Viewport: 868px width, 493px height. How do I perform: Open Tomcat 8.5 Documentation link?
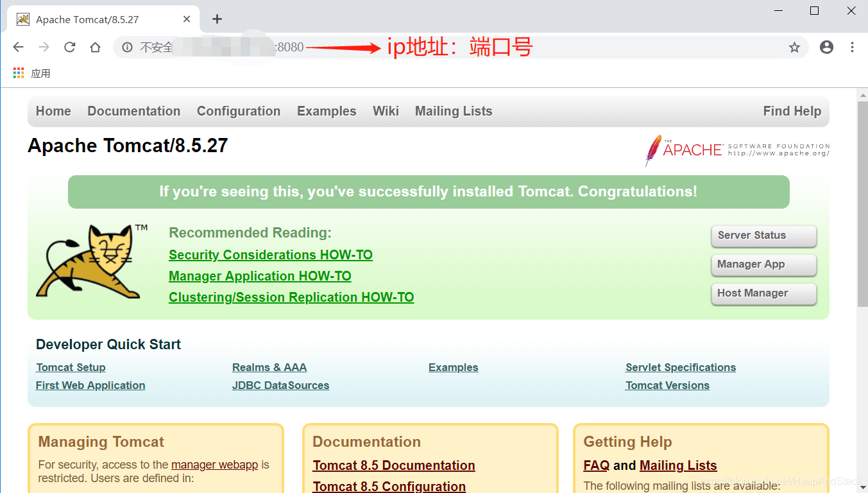394,465
